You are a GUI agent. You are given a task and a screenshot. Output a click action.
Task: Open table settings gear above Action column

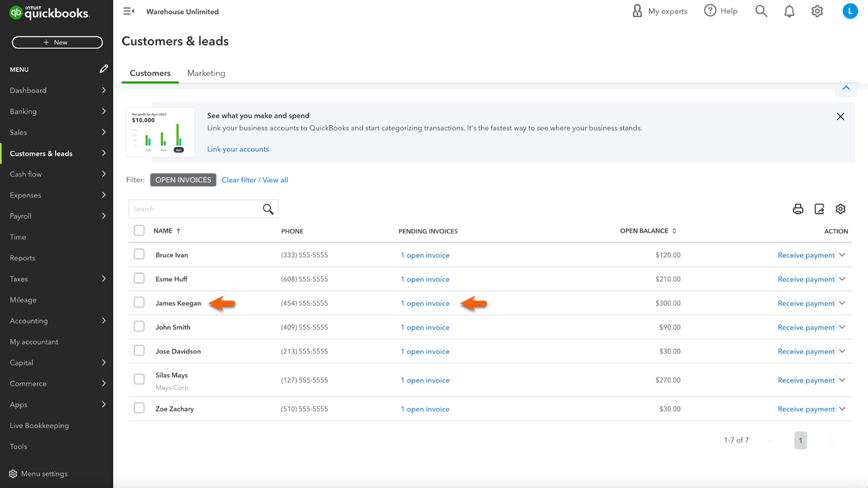[840, 209]
